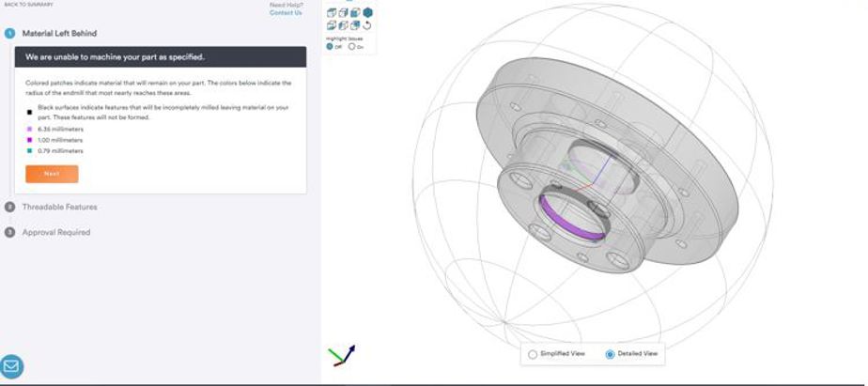868x386 pixels.
Task: Reset view with the circular arrow icon
Action: pyautogui.click(x=367, y=25)
